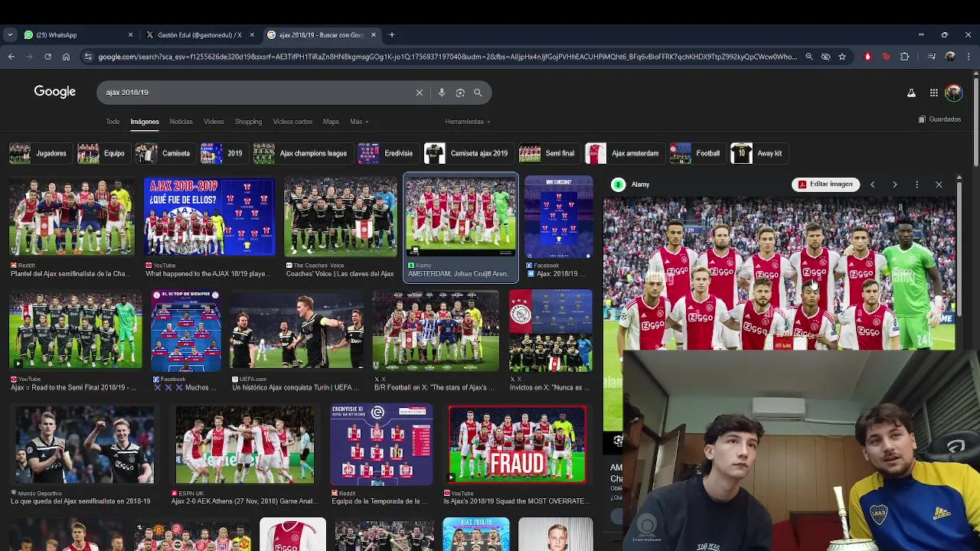Switch to the Gastón Edul X tab
The height and width of the screenshot is (551, 980).
(201, 34)
